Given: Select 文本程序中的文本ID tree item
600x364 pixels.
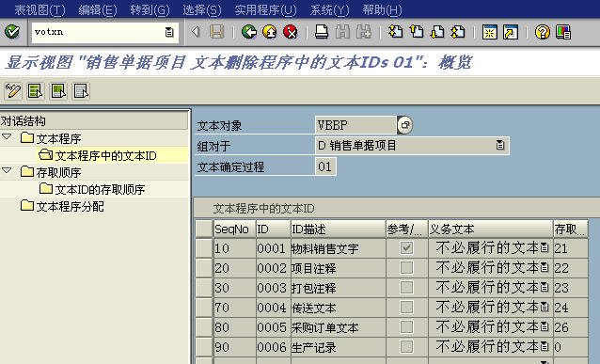Looking at the screenshot, I should pyautogui.click(x=105, y=155).
